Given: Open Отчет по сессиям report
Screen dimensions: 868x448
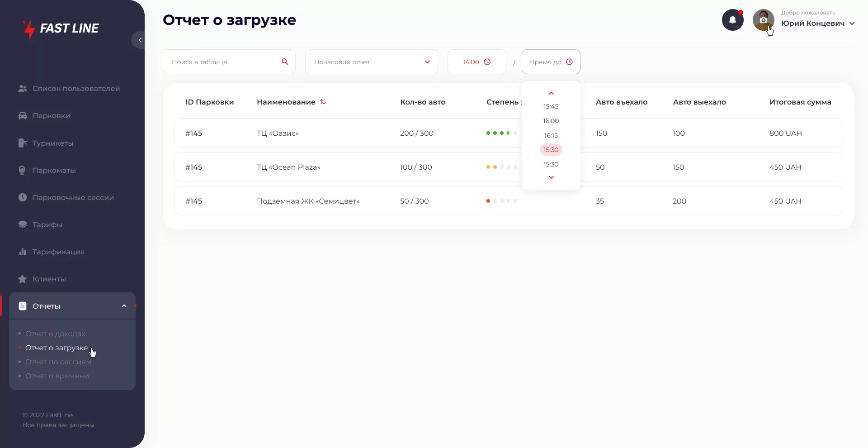Looking at the screenshot, I should click(x=58, y=362).
